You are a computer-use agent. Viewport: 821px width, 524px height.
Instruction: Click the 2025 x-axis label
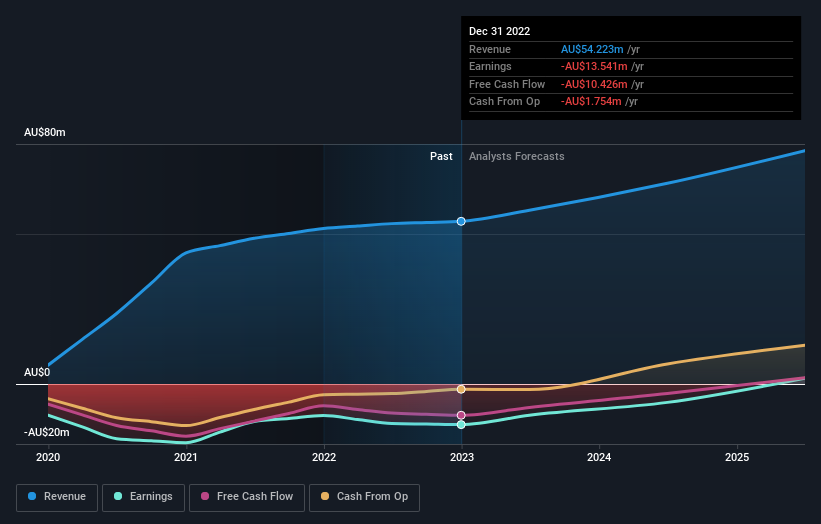pyautogui.click(x=737, y=457)
